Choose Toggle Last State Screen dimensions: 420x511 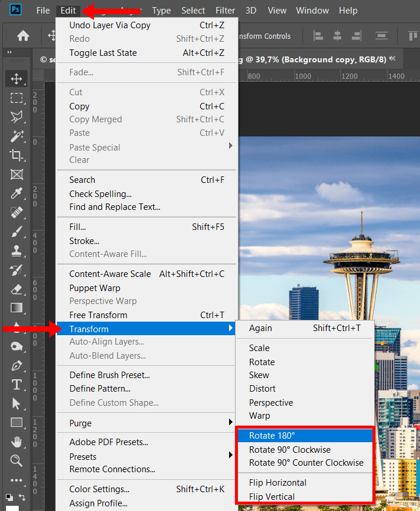146,53
